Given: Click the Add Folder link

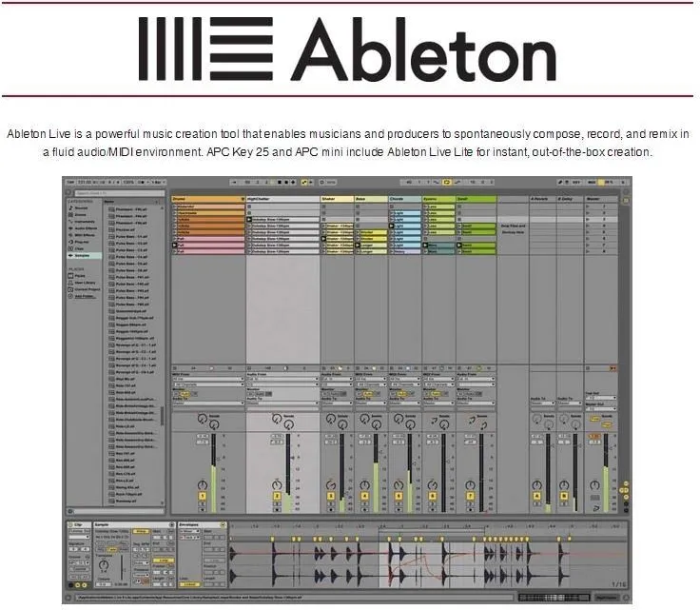Looking at the screenshot, I should pos(85,296).
